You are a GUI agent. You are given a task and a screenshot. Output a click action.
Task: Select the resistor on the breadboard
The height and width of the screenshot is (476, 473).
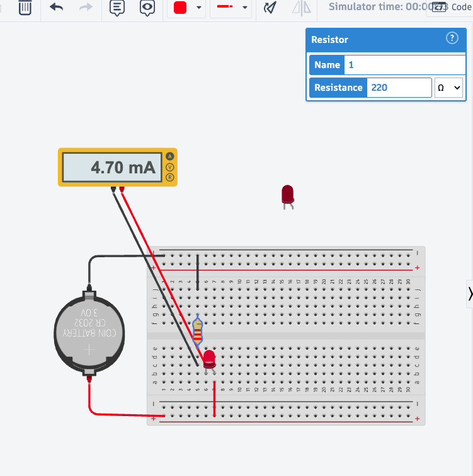pyautogui.click(x=198, y=332)
